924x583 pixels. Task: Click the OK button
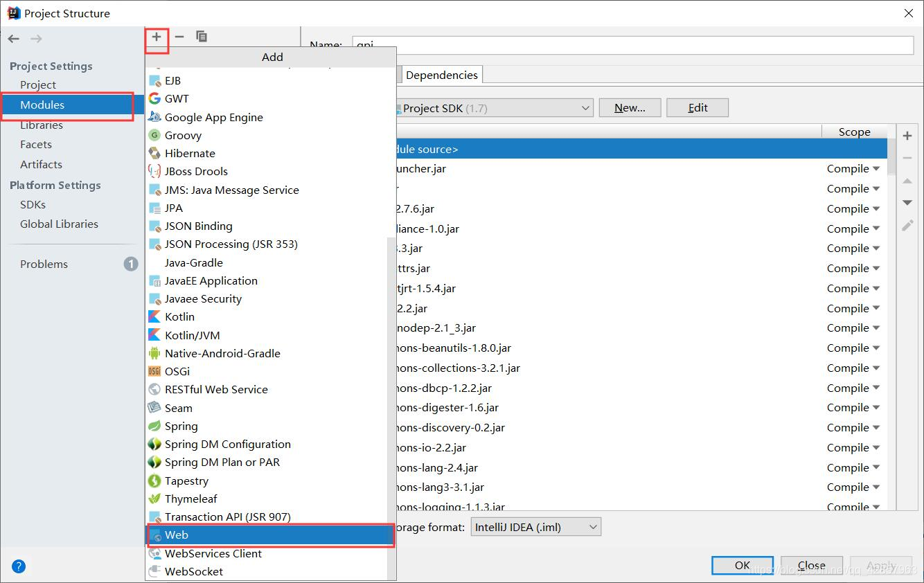[x=743, y=565]
